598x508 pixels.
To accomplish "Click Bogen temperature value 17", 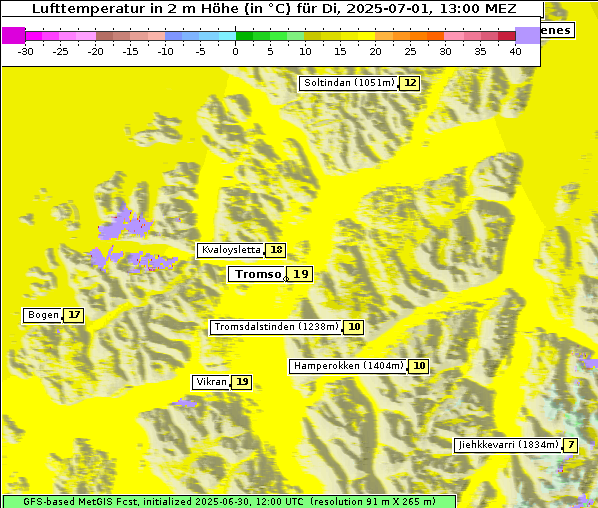I will coord(74,315).
